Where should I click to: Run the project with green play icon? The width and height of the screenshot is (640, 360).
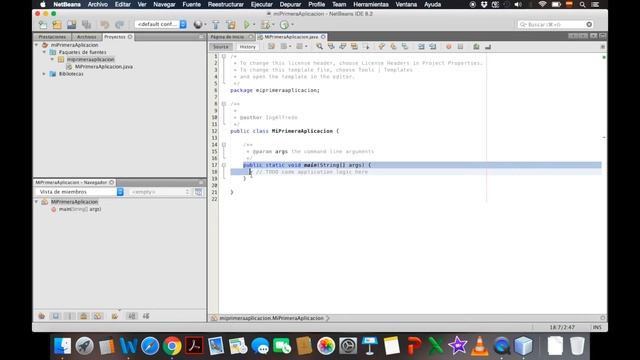[x=247, y=24]
